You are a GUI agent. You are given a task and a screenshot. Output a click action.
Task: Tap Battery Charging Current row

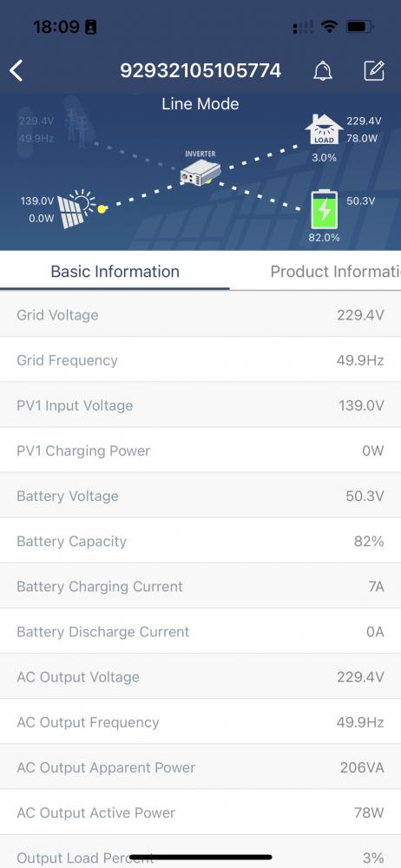click(x=200, y=586)
